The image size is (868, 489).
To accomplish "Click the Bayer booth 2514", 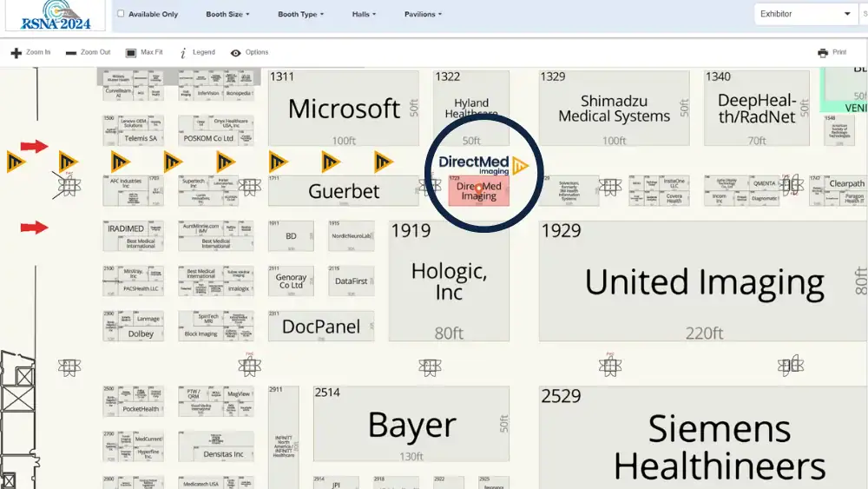I will pos(411,424).
